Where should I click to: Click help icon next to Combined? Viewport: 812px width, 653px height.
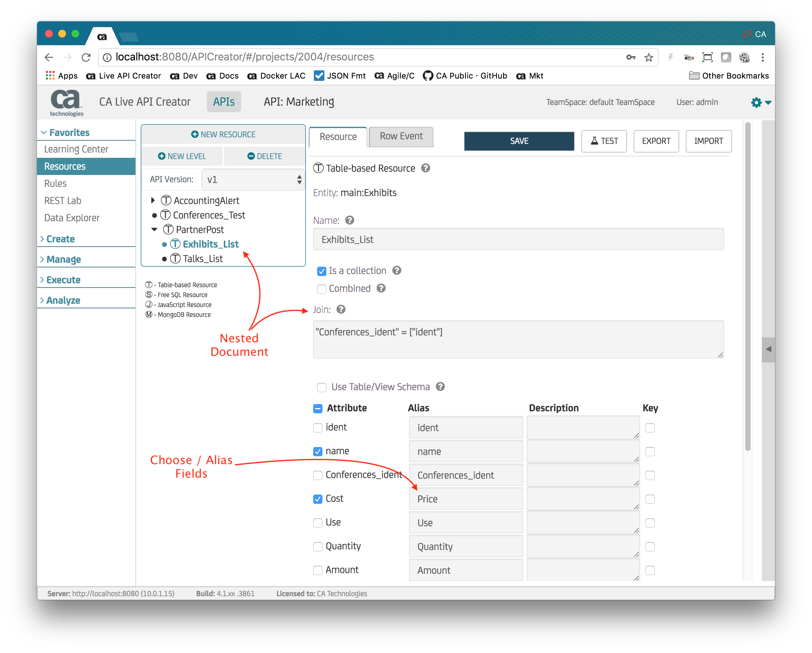[381, 288]
